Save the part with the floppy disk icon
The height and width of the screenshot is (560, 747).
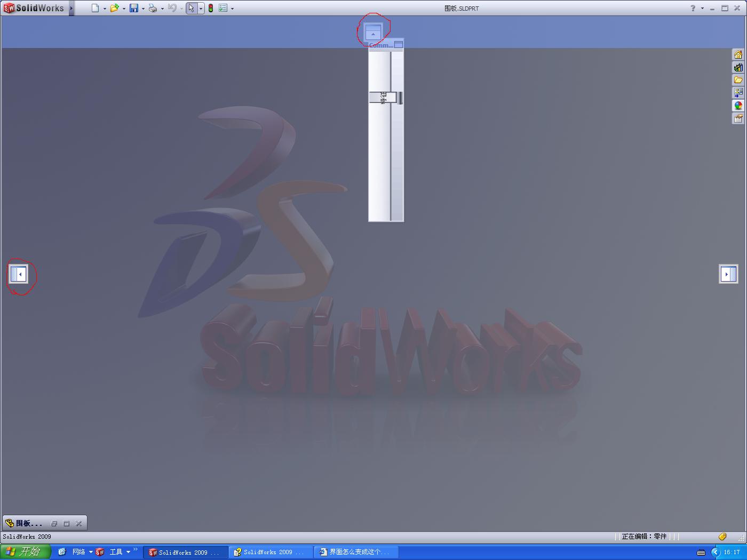point(134,8)
